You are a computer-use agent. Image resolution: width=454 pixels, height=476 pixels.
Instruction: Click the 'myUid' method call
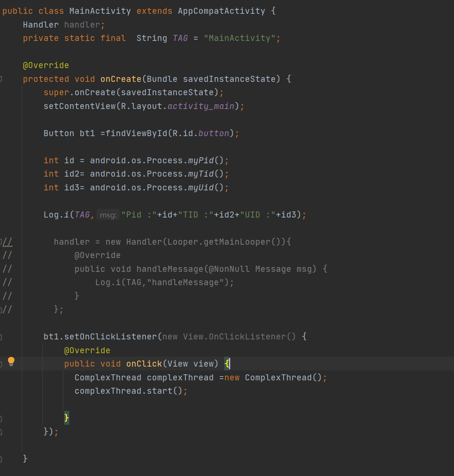point(201,187)
